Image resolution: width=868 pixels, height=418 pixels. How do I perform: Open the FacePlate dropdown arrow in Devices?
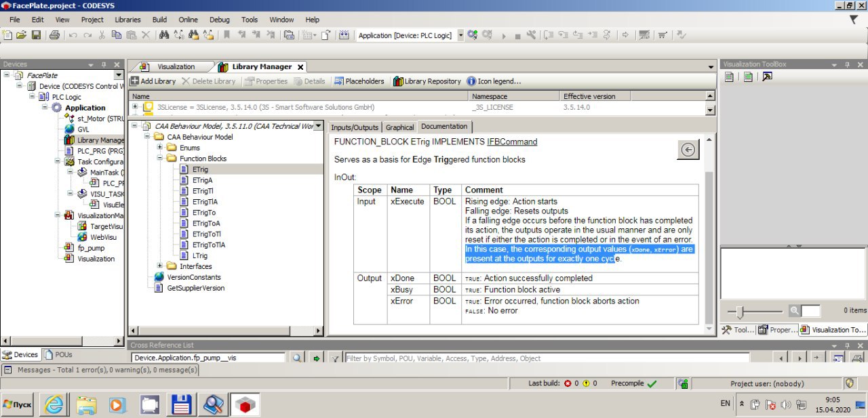tap(119, 75)
